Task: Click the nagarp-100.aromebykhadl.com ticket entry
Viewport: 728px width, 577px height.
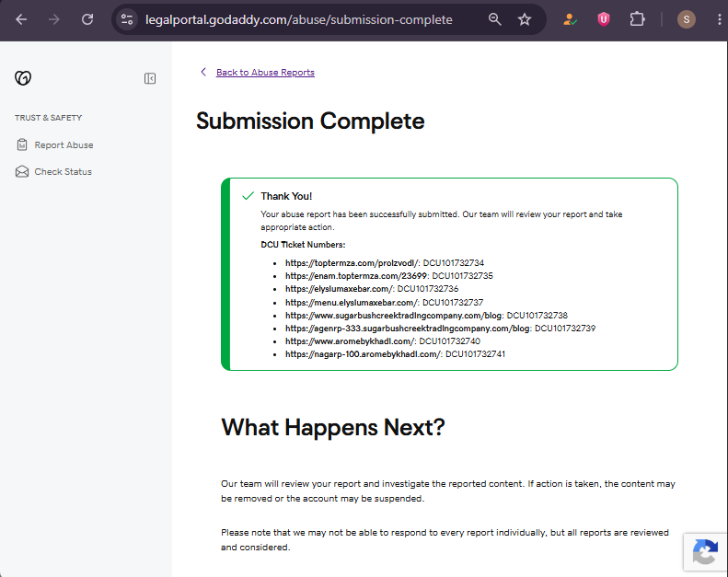Action: point(395,354)
